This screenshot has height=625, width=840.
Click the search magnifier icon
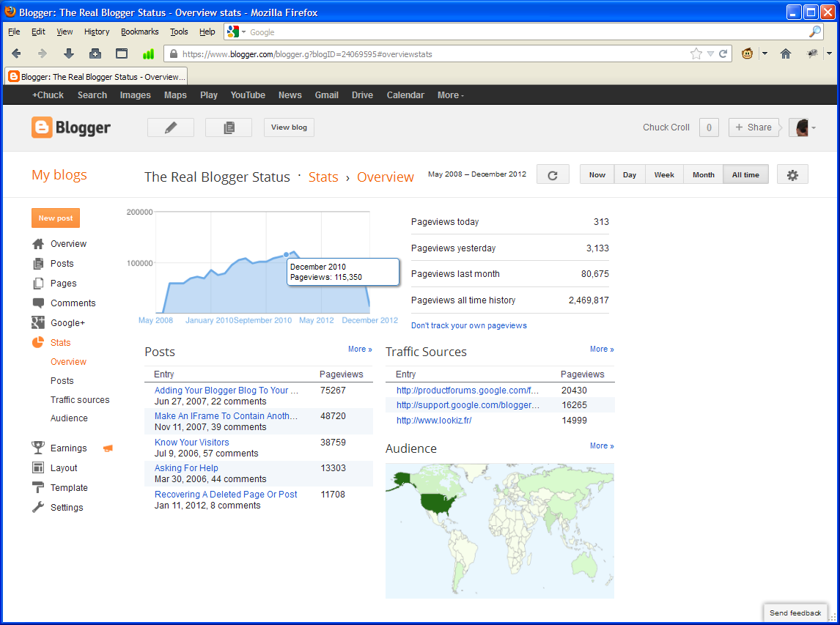pos(815,32)
